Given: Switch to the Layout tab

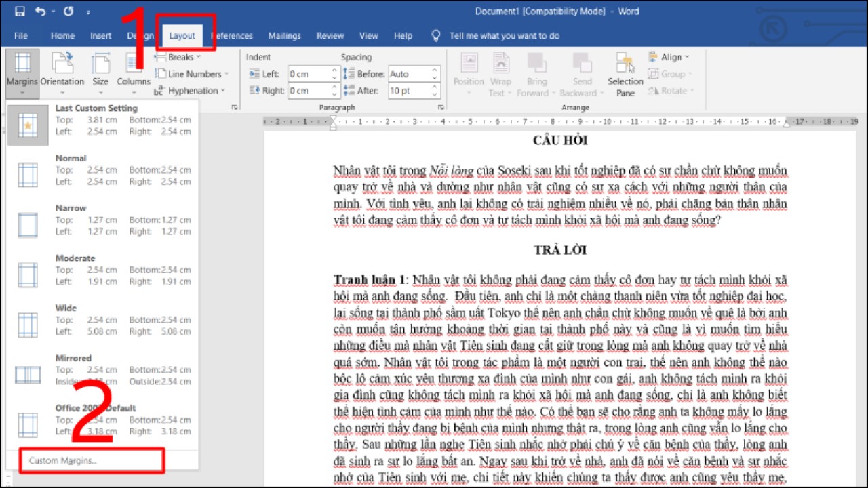Looking at the screenshot, I should tap(182, 35).
